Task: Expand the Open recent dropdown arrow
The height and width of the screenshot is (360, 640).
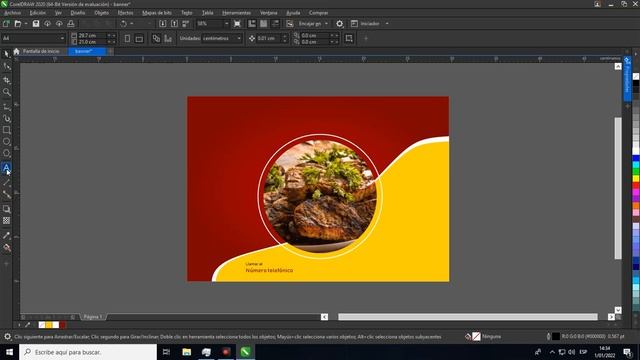Action: click(26, 24)
